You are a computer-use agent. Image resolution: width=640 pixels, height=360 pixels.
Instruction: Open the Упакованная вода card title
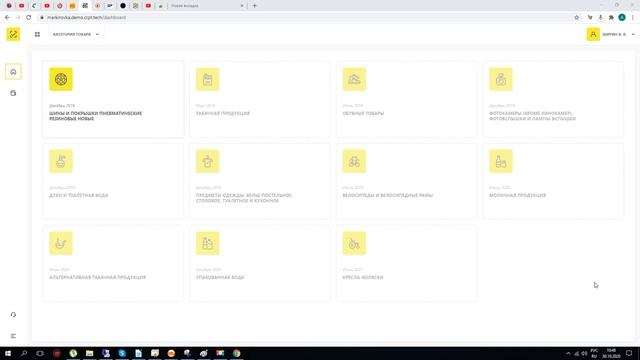(220, 278)
